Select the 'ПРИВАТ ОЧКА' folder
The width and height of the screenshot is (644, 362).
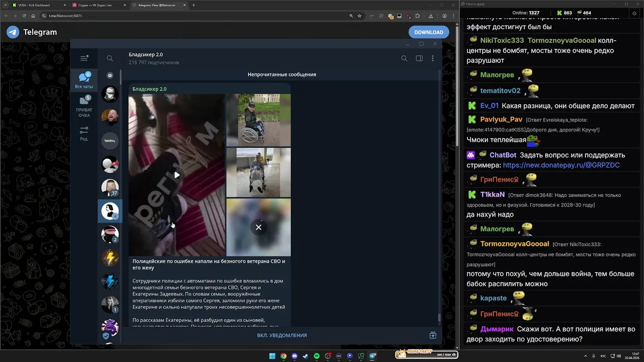coord(84,107)
